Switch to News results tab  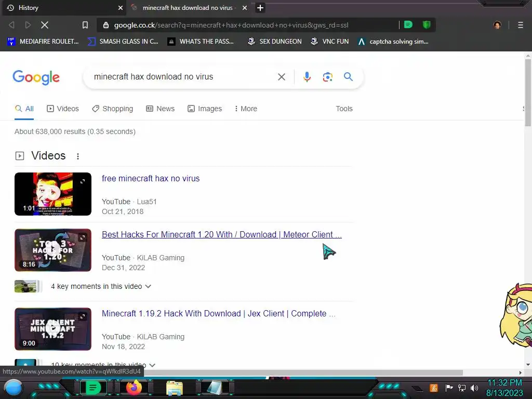coord(160,109)
